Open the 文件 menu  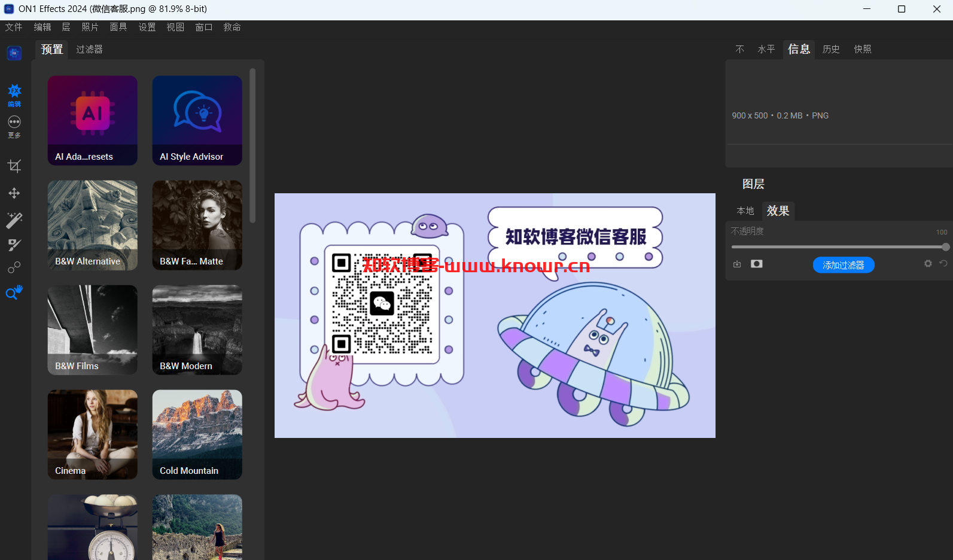[x=14, y=27]
